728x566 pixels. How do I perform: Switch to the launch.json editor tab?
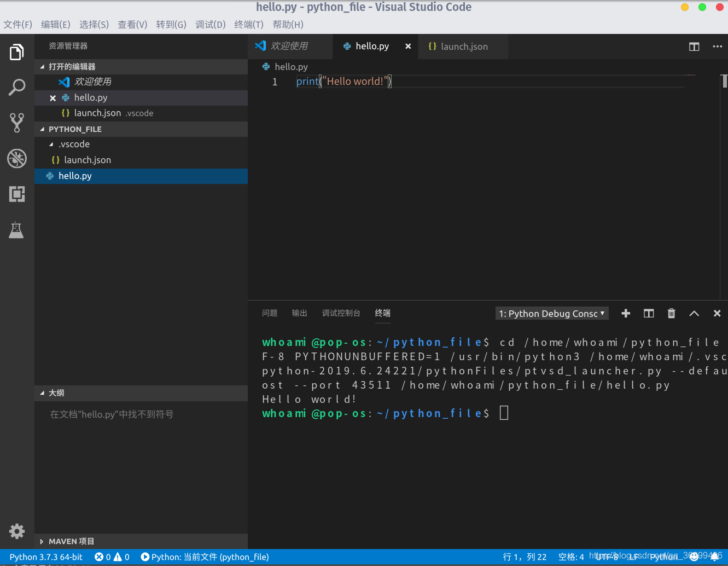point(463,47)
